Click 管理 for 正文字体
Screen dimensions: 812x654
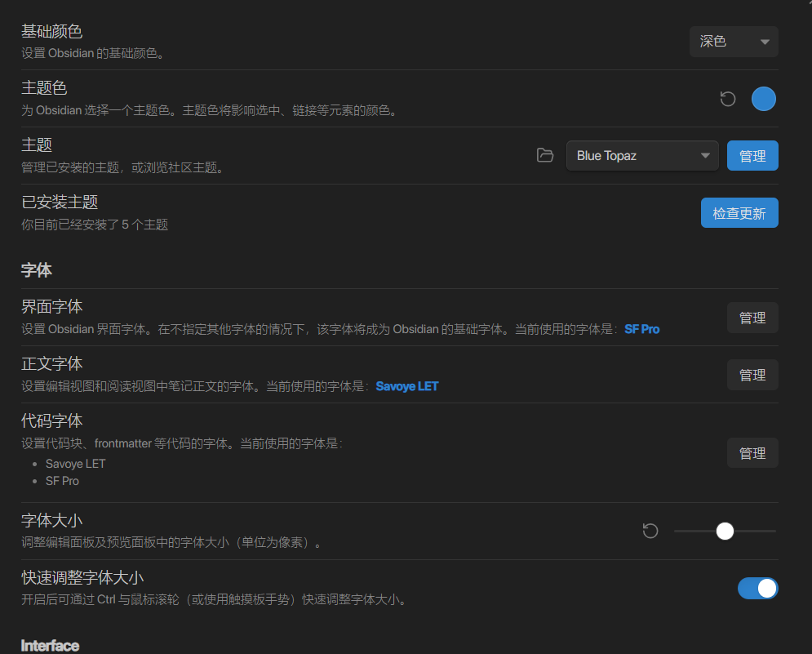752,375
